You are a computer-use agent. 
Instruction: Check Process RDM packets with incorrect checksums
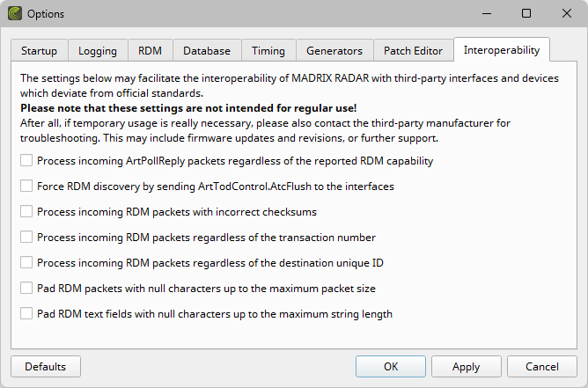26,211
